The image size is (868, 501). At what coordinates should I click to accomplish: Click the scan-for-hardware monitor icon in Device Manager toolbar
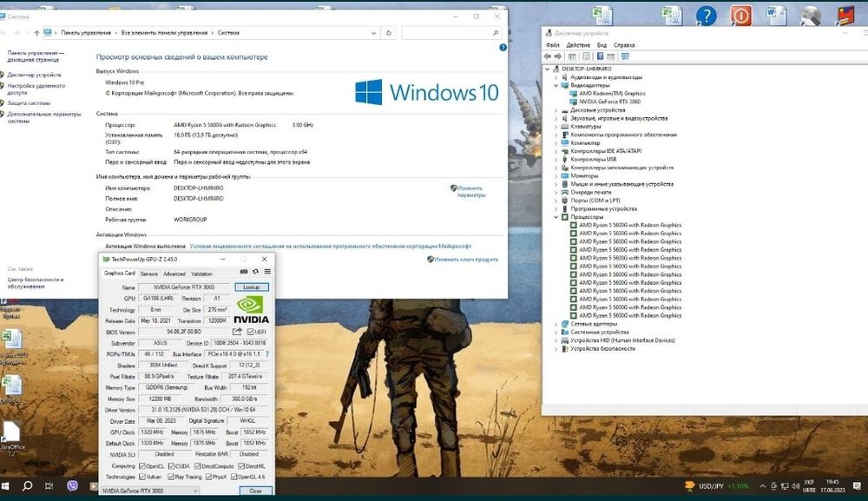click(625, 56)
